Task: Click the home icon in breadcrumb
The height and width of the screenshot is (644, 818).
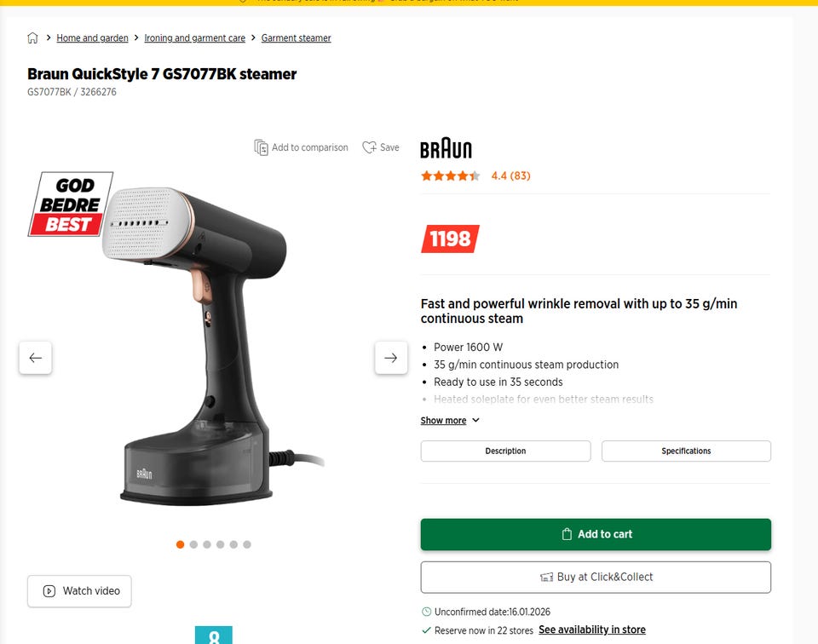Action: pyautogui.click(x=32, y=38)
